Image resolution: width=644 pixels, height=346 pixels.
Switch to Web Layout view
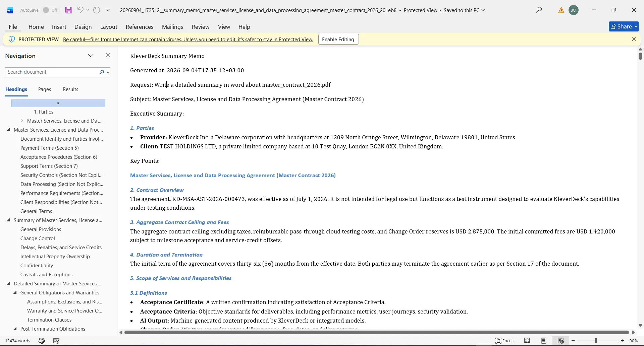560,341
